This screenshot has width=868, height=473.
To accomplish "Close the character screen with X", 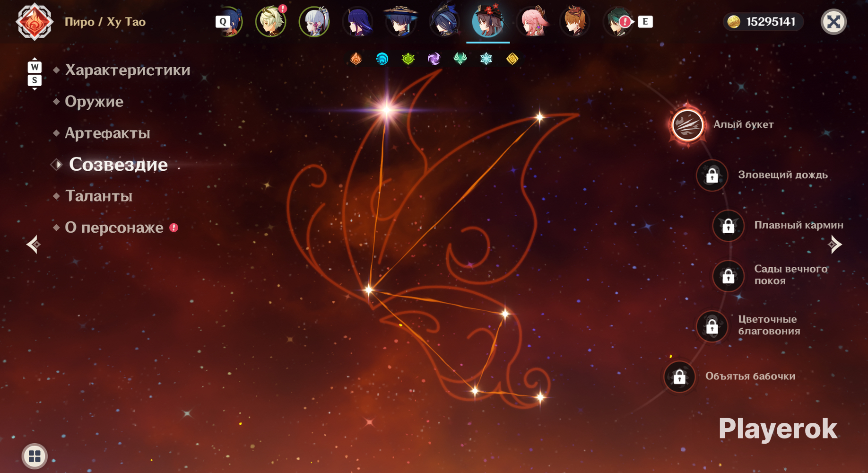I will tap(833, 22).
